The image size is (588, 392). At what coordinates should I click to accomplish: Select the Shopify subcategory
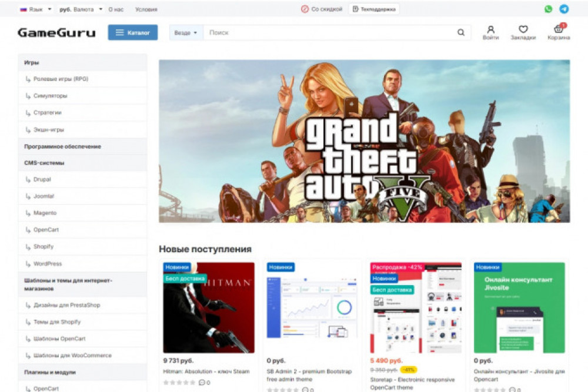82,247
